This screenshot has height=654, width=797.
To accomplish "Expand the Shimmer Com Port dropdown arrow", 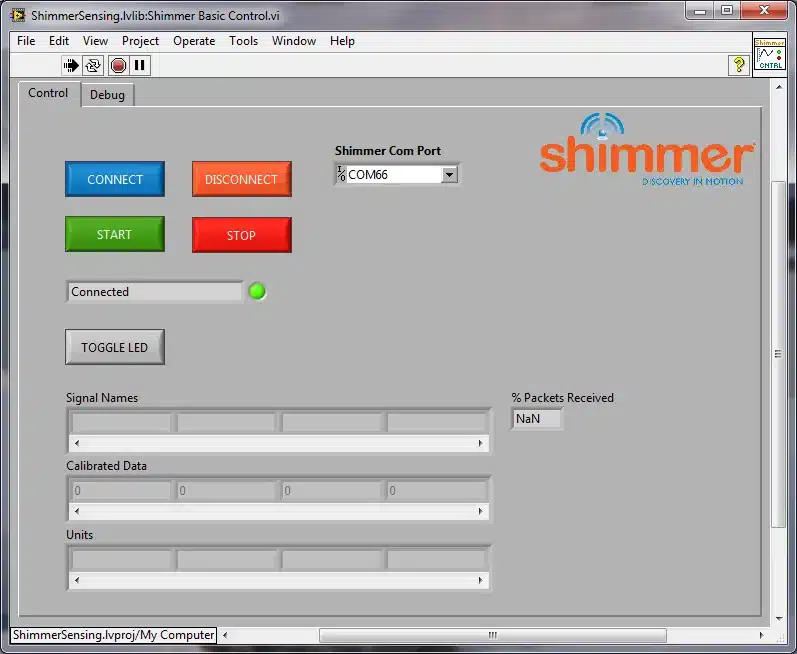I will click(449, 175).
